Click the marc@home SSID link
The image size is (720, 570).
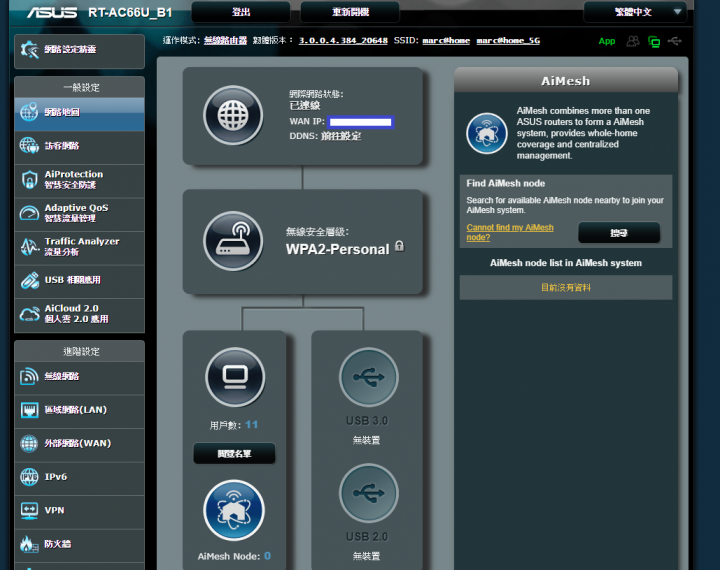coord(446,40)
